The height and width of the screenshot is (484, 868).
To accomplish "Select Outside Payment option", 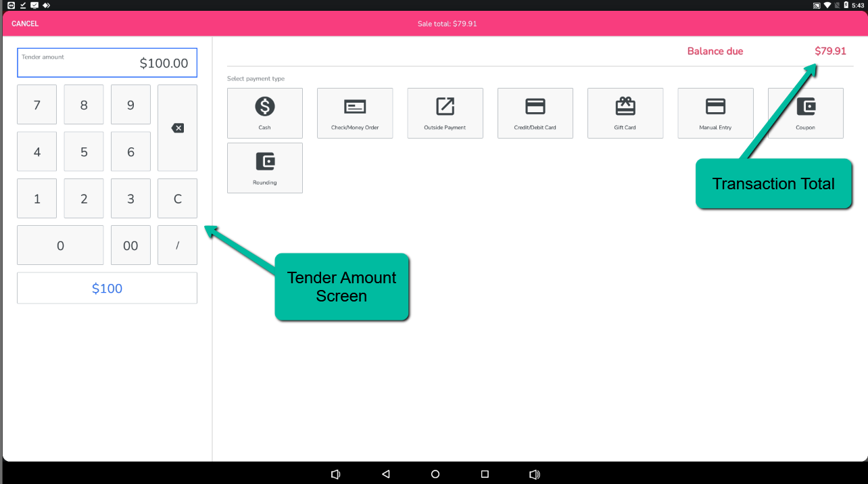I will (445, 113).
